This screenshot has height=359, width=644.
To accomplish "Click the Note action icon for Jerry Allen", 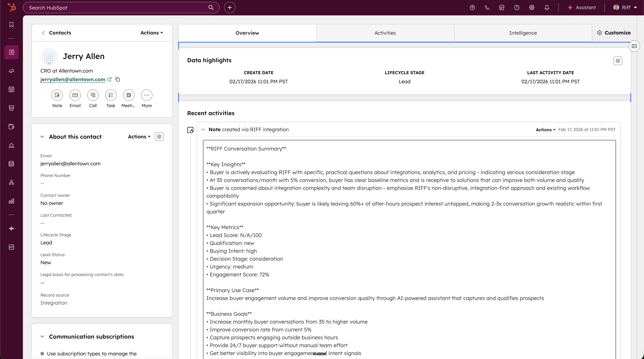I will [57, 95].
